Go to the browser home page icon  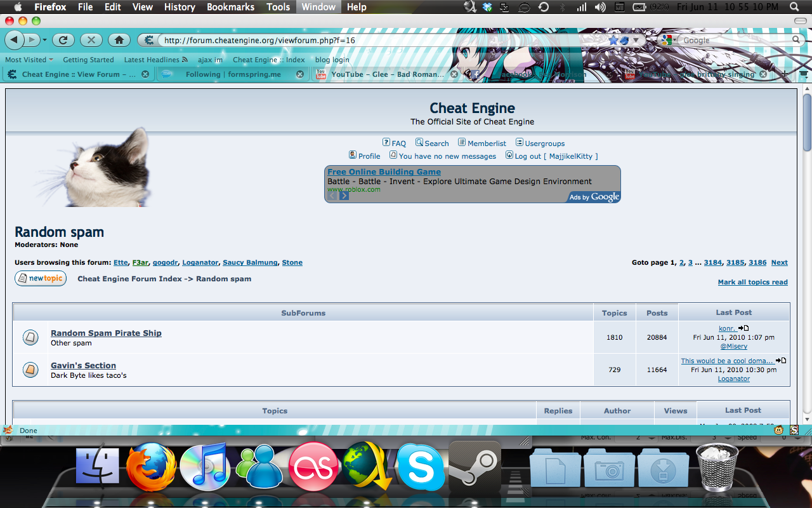119,40
